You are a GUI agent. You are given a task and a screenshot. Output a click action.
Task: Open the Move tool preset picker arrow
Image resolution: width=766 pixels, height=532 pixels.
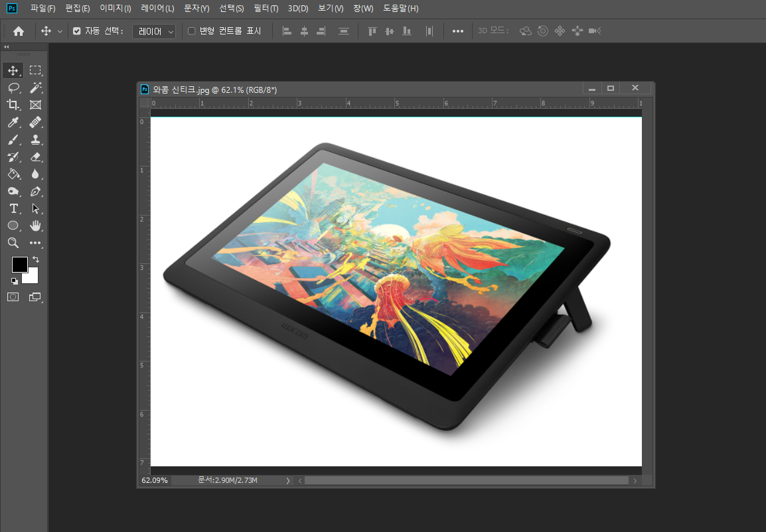[x=60, y=31]
